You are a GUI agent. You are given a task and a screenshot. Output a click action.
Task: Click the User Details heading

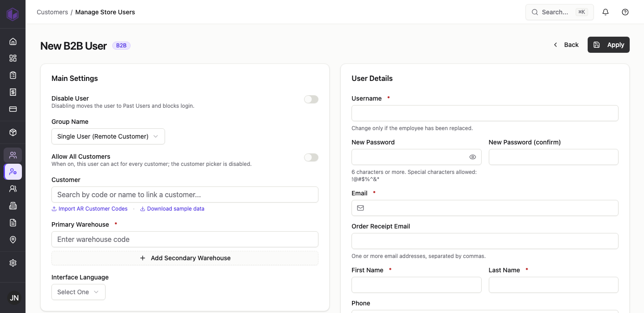point(372,78)
